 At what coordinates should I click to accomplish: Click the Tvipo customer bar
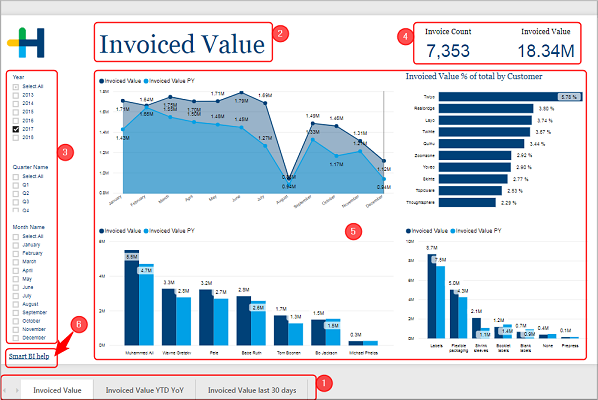pyautogui.click(x=510, y=97)
